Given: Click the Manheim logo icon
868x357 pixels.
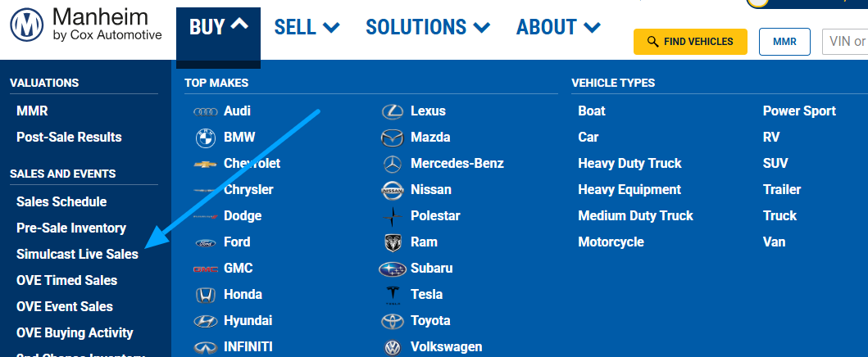Looking at the screenshot, I should click(26, 27).
